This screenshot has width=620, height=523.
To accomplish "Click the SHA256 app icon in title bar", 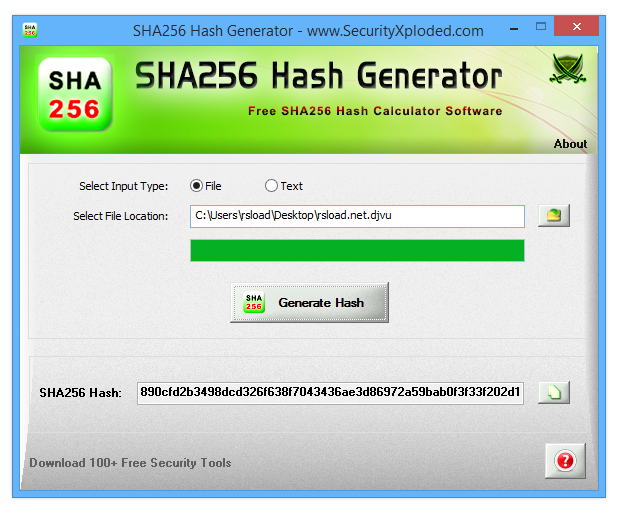I will pos(30,30).
